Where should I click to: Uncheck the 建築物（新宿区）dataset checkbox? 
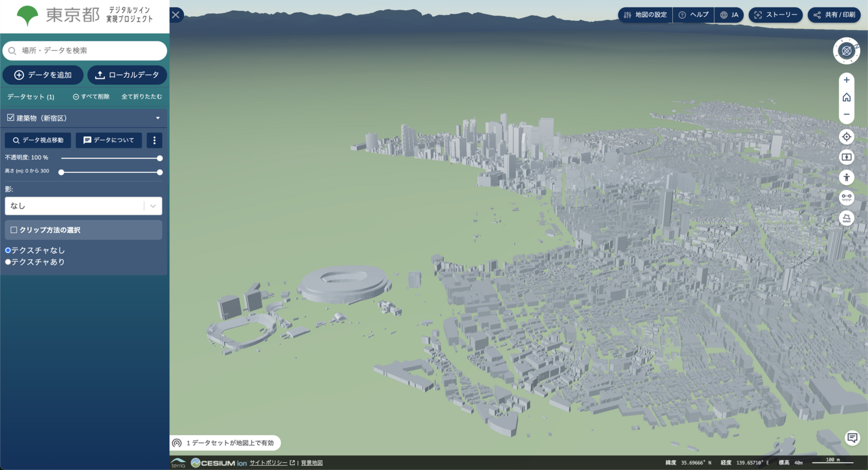(10, 118)
